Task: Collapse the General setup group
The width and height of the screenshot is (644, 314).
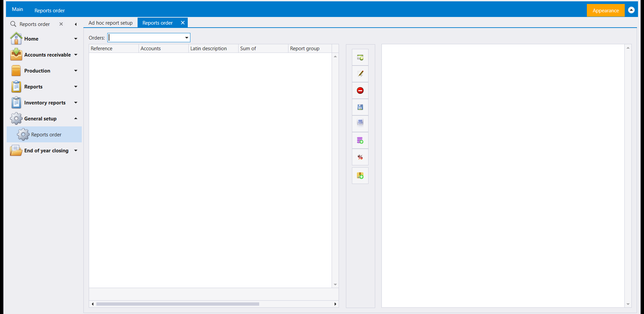Action: coord(76,119)
